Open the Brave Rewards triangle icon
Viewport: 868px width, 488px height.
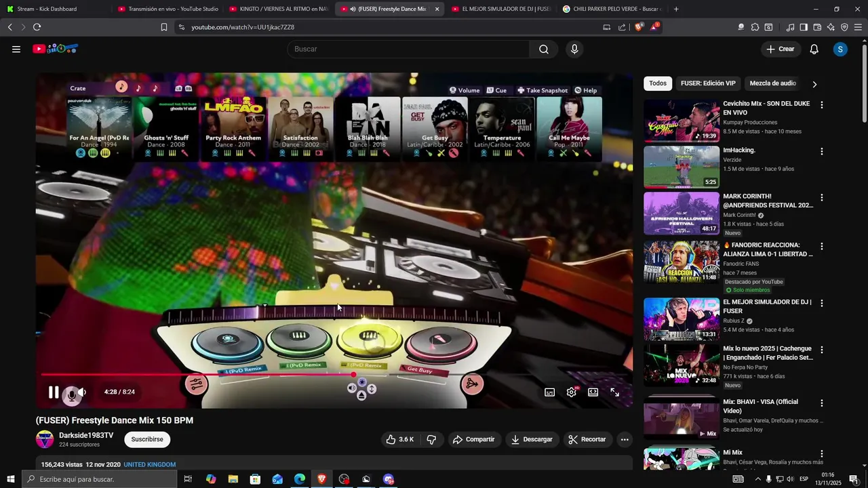pyautogui.click(x=654, y=27)
